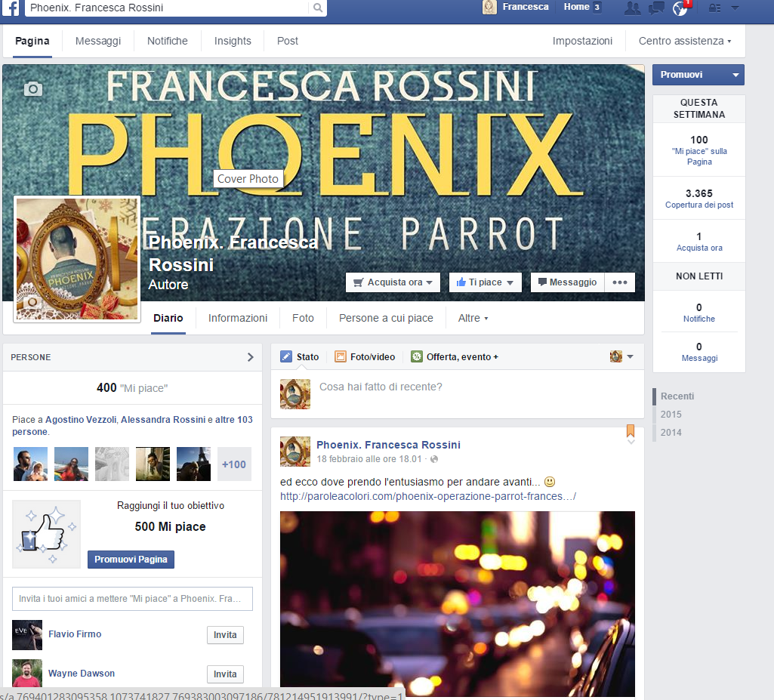The height and width of the screenshot is (700, 774).
Task: Click the bookmark ribbon icon on the post
Action: [631, 430]
